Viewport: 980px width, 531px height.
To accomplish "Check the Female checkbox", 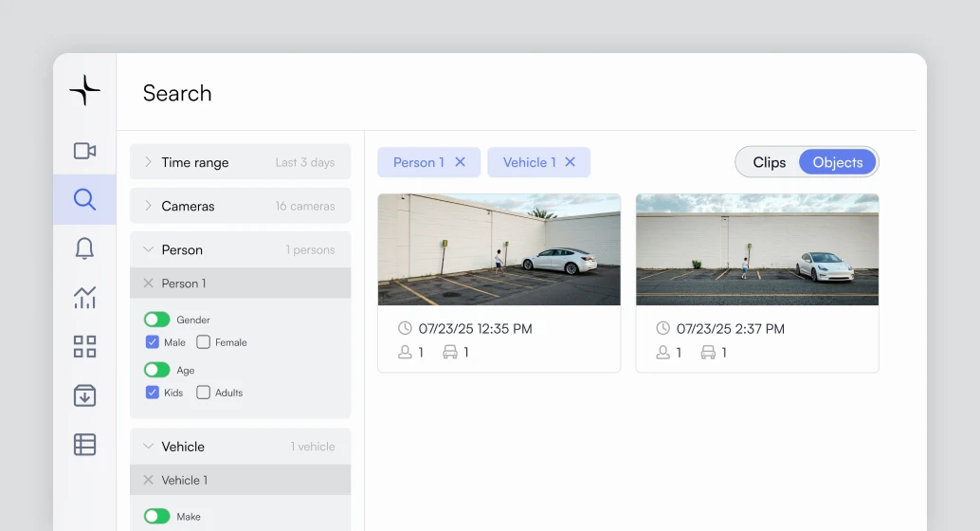I will 203,342.
